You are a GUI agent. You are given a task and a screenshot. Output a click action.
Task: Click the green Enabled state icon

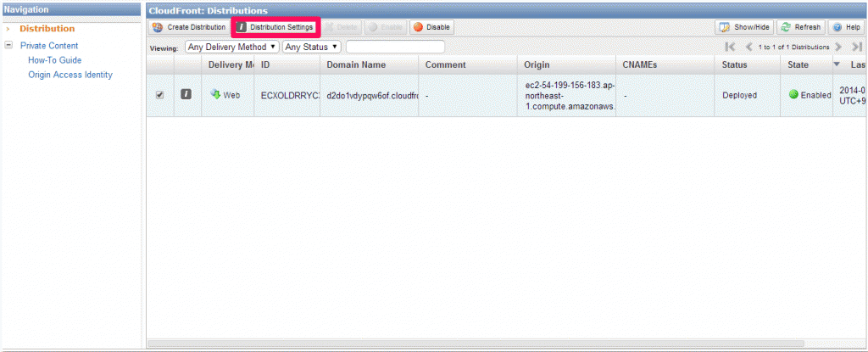[x=793, y=95]
